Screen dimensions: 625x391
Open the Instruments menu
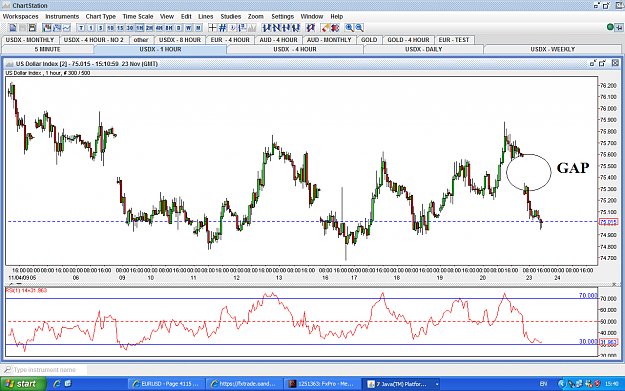tap(62, 16)
